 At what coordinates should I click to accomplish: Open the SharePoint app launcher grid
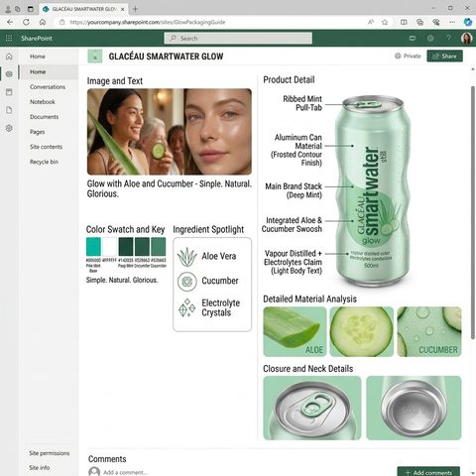(x=9, y=38)
